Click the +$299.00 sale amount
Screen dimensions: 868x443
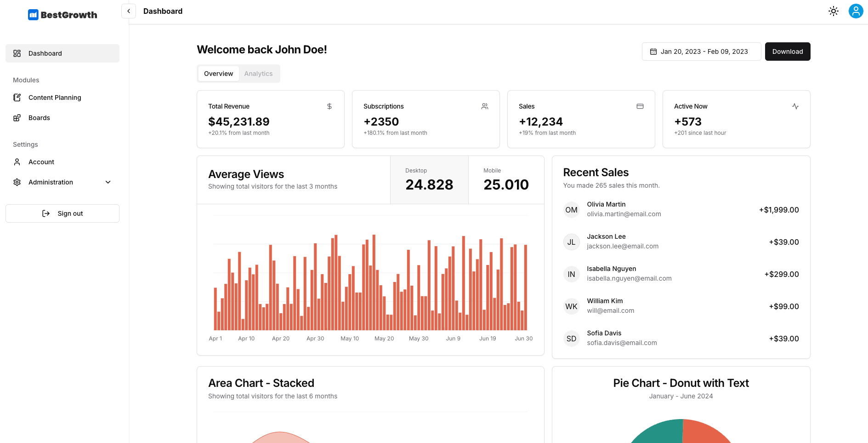click(782, 274)
